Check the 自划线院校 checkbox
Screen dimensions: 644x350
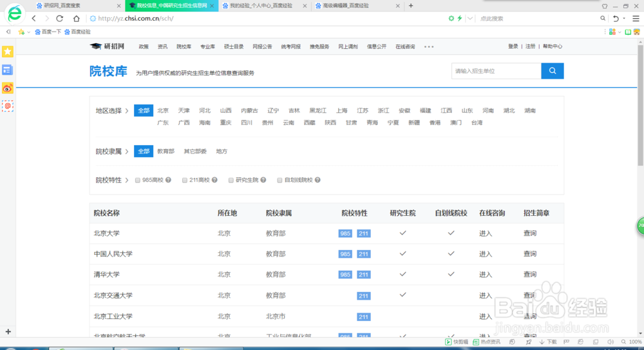[279, 180]
